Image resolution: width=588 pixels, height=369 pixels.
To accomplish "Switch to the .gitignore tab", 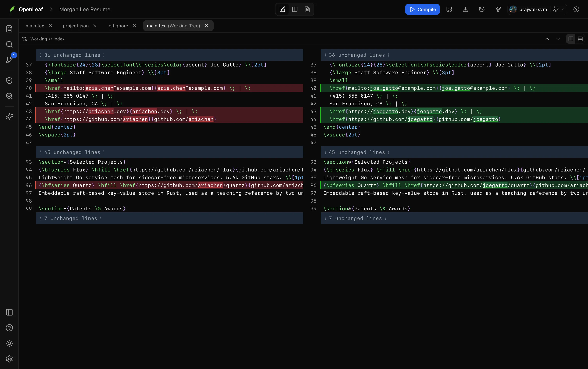I will click(118, 26).
